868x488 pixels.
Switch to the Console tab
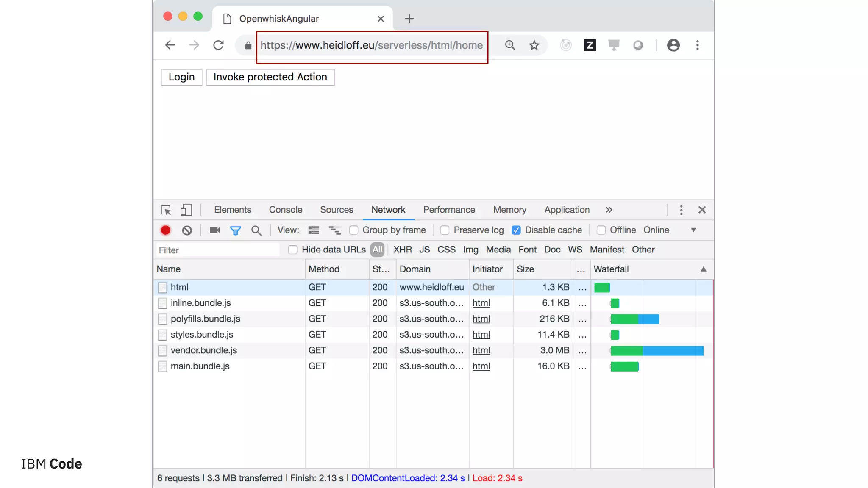285,210
